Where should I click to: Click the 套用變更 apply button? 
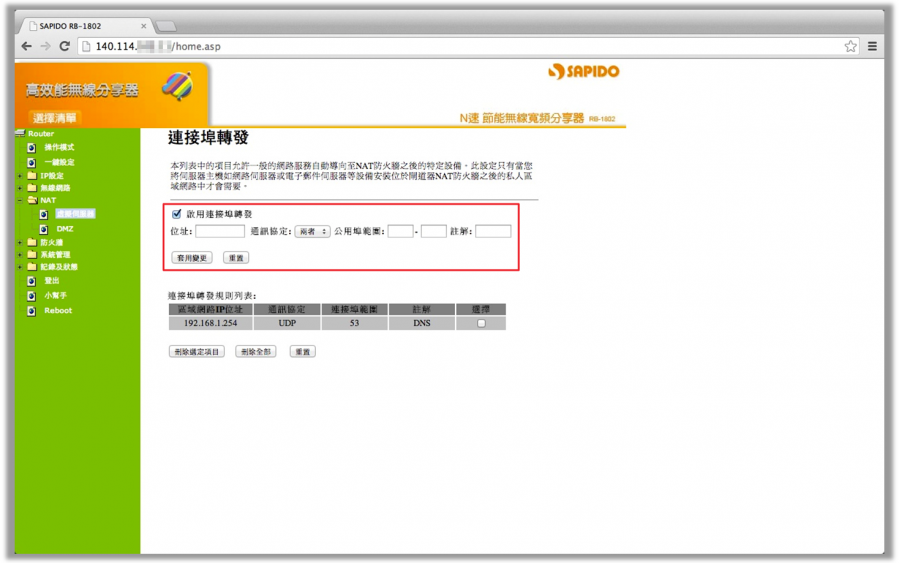click(192, 258)
